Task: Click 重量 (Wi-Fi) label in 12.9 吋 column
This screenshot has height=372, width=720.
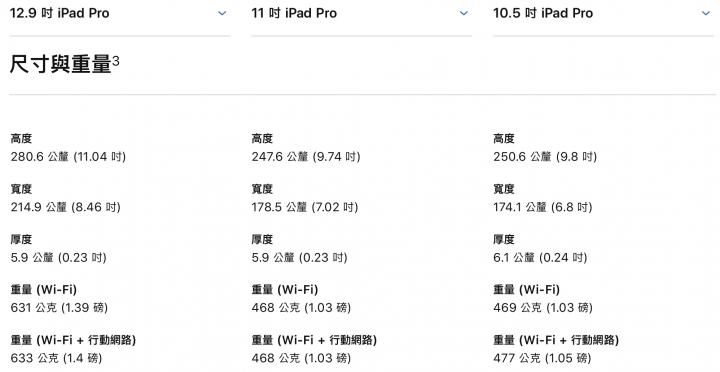Action: pos(44,290)
